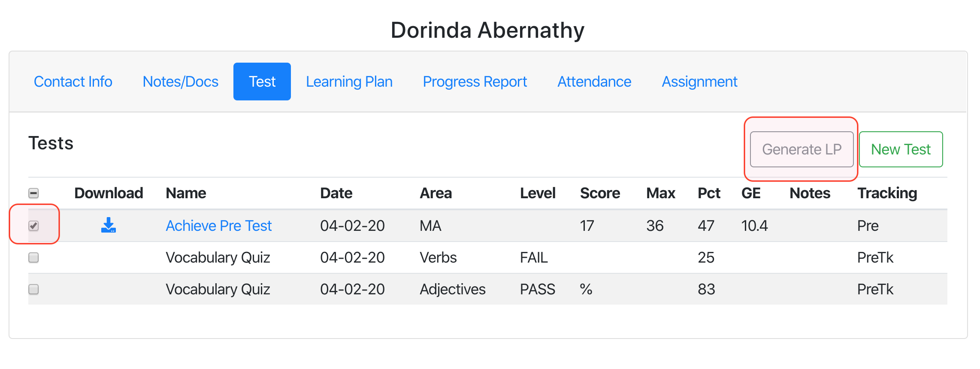The width and height of the screenshot is (980, 369).
Task: Switch to the Assignment tab
Action: (x=699, y=82)
